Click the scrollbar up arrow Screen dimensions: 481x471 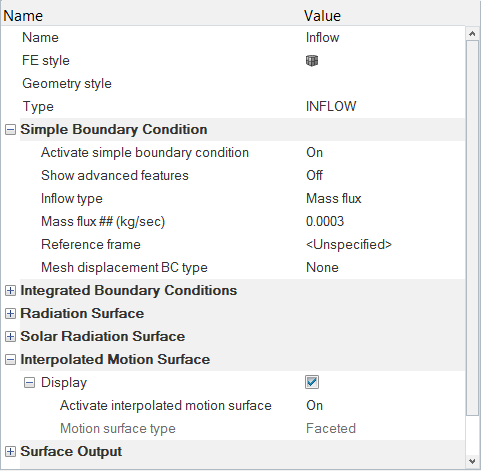472,34
